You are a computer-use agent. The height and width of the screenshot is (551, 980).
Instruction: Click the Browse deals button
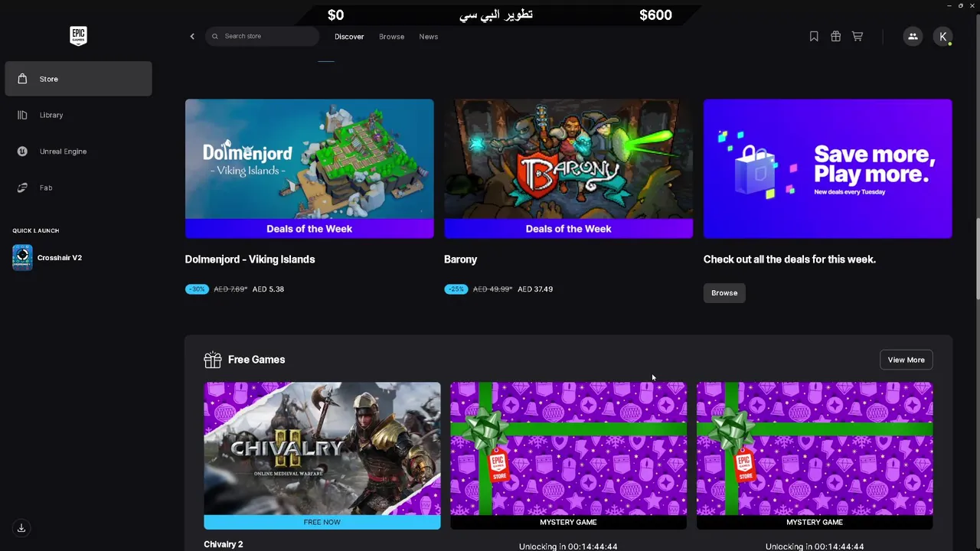point(724,293)
